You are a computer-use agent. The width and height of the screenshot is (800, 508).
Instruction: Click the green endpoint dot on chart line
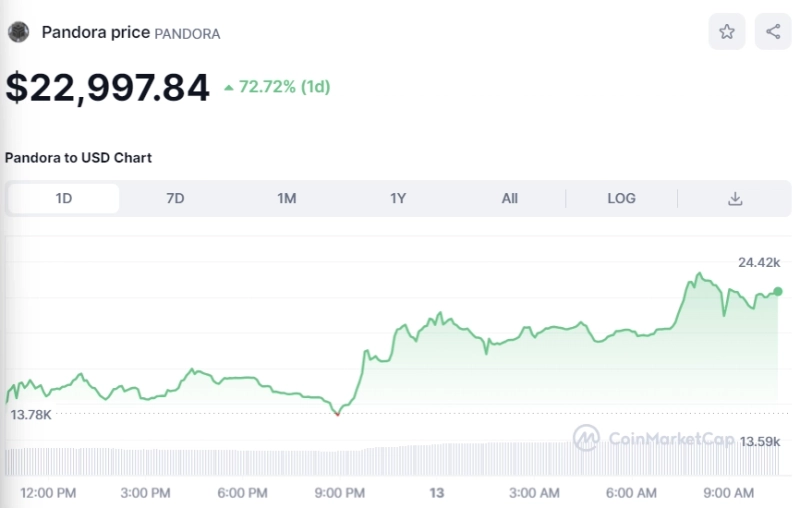pyautogui.click(x=778, y=291)
